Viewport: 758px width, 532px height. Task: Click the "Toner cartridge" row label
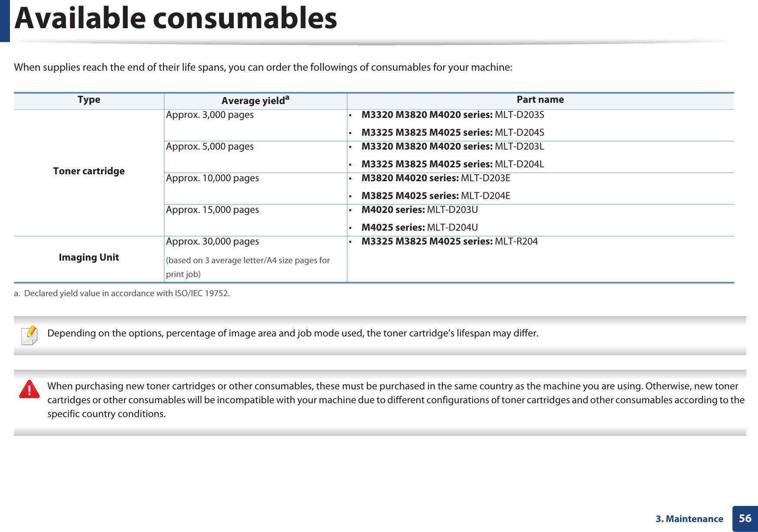(89, 171)
